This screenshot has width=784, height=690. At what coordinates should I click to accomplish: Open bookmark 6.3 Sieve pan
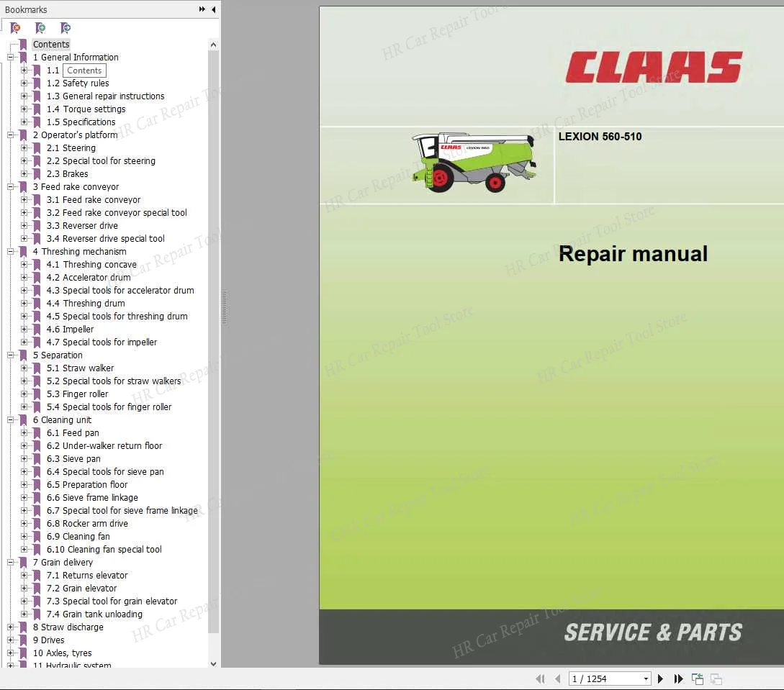[x=73, y=458]
